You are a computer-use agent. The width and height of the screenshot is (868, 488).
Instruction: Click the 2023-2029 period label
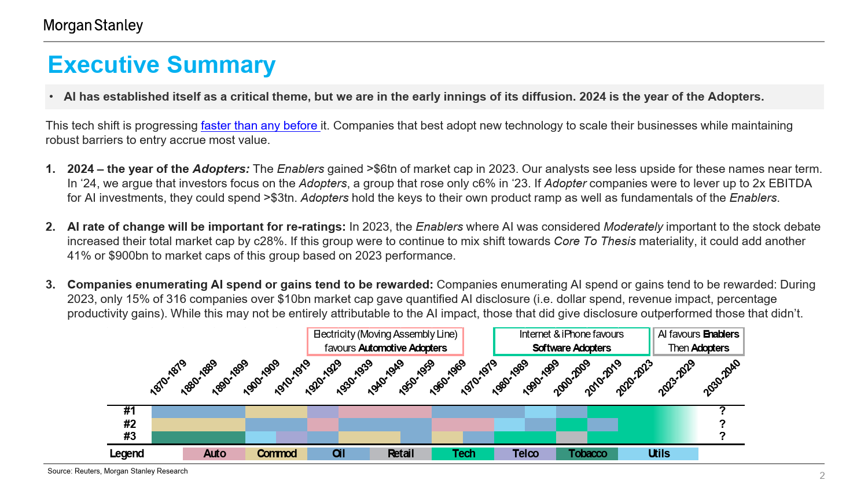click(677, 378)
